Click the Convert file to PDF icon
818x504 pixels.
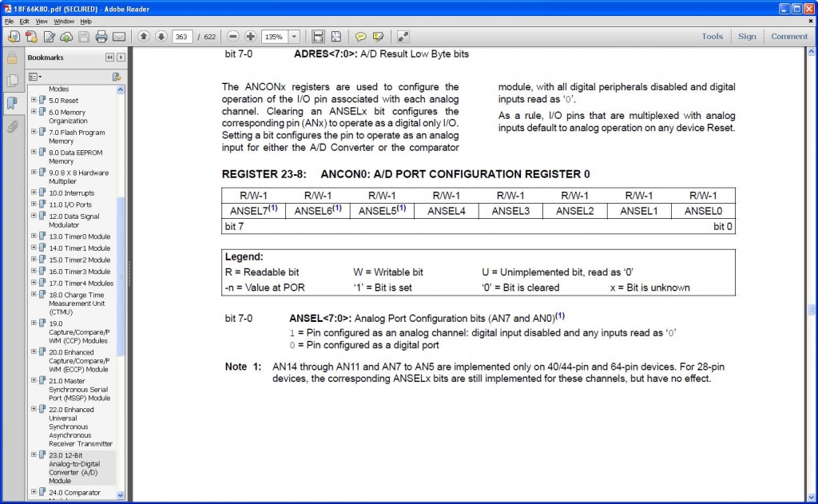pos(31,37)
